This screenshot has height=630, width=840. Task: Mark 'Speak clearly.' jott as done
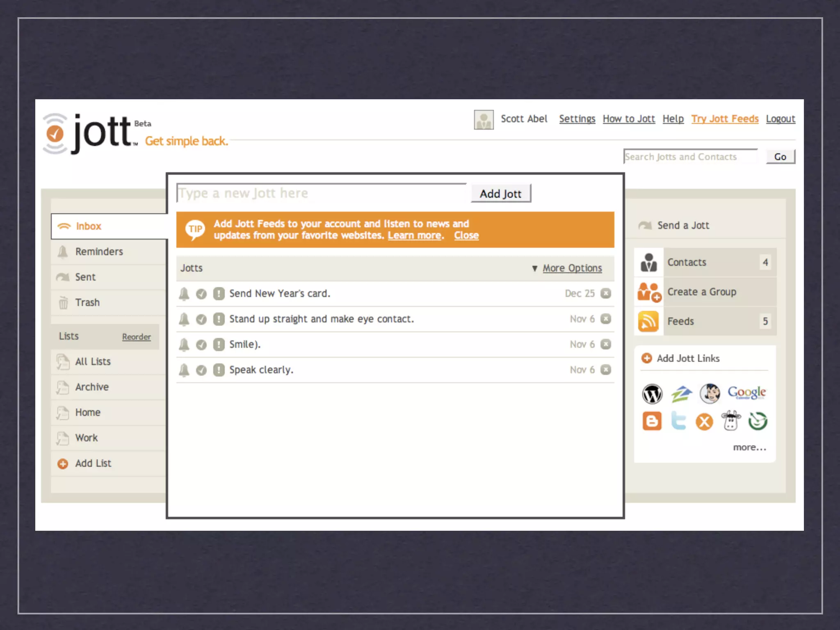[201, 370]
